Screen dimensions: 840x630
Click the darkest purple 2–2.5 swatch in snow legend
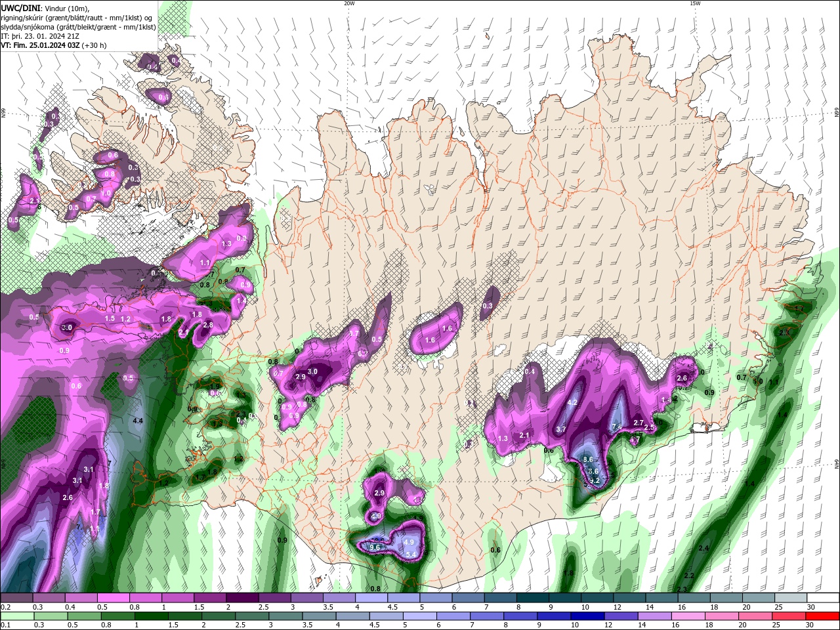tap(242, 598)
